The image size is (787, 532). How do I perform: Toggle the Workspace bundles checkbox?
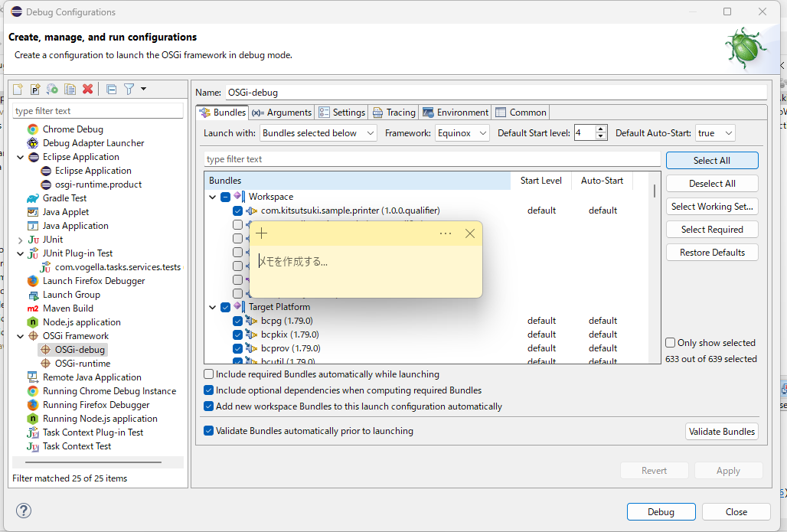coord(225,197)
